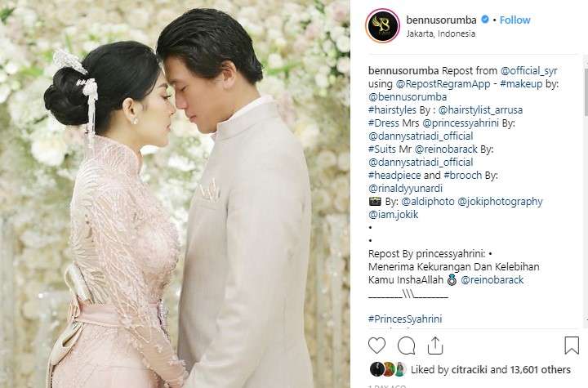Open comments via the speech bubble icon
Screen dimensions: 588x388
[406, 346]
